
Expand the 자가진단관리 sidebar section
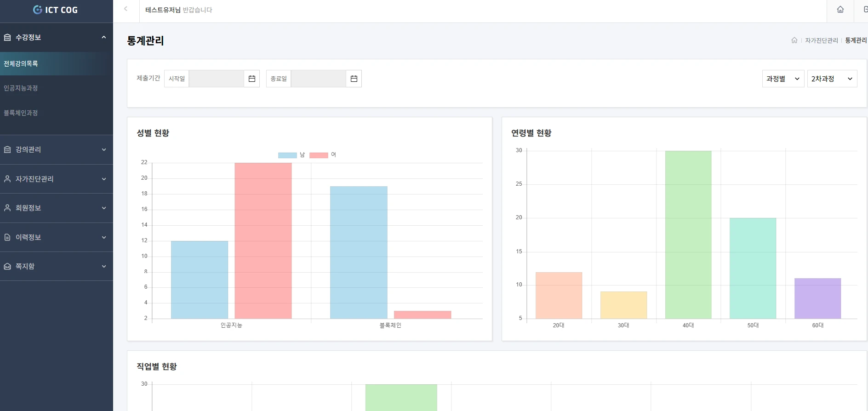coord(56,179)
